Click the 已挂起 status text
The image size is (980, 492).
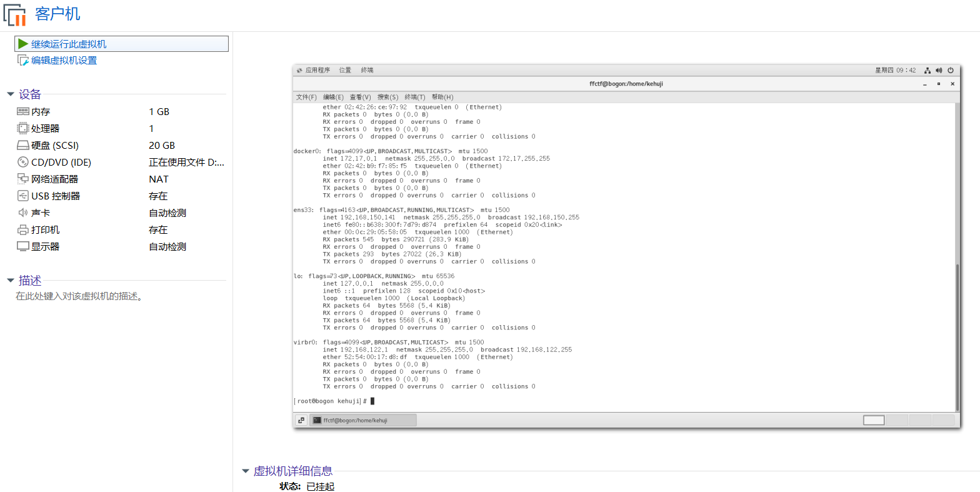pos(321,486)
